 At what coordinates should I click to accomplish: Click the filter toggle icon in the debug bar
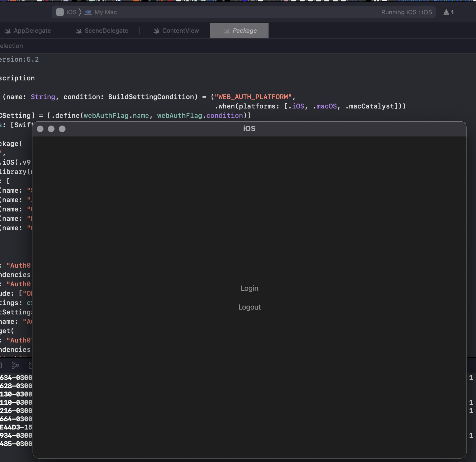(30, 365)
